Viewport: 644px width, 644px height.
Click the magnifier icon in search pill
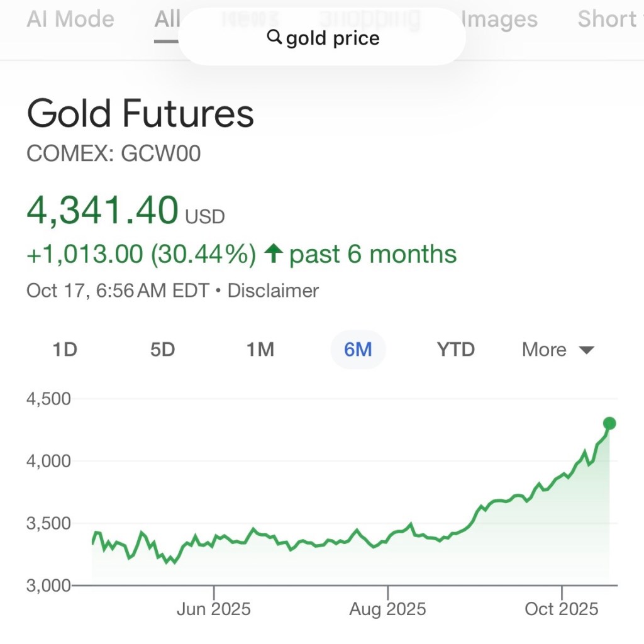click(x=274, y=38)
